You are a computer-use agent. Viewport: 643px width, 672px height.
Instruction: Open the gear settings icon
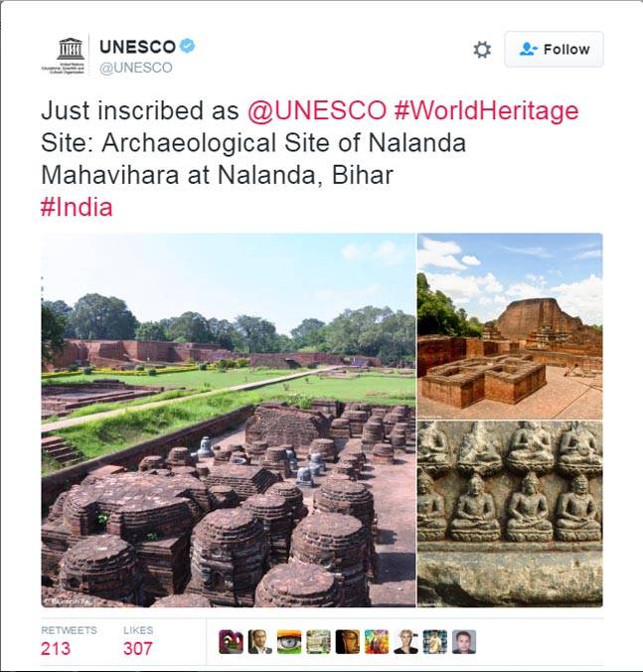pos(482,50)
